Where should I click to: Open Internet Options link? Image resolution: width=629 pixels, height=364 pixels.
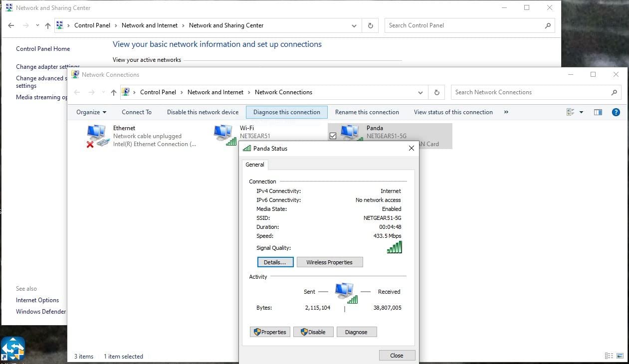tap(37, 300)
